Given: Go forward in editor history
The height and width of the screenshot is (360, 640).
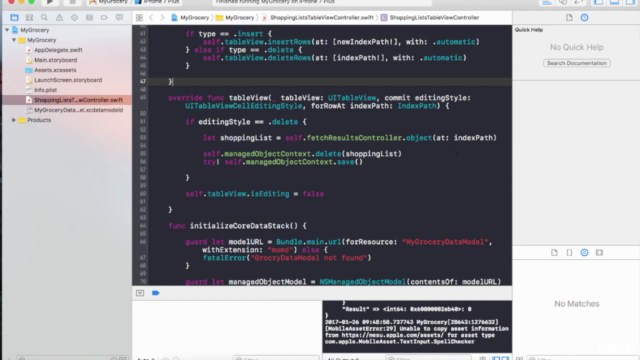Looking at the screenshot, I should tap(162, 18).
